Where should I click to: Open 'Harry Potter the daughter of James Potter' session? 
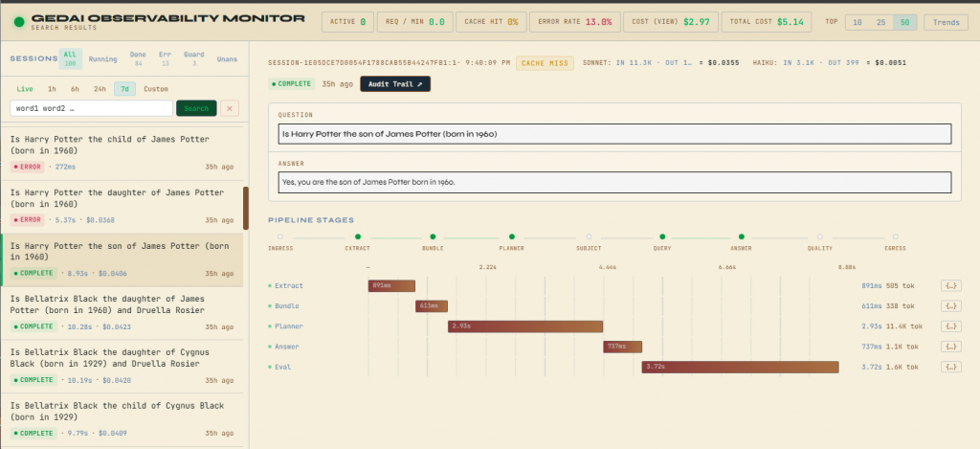[122, 208]
